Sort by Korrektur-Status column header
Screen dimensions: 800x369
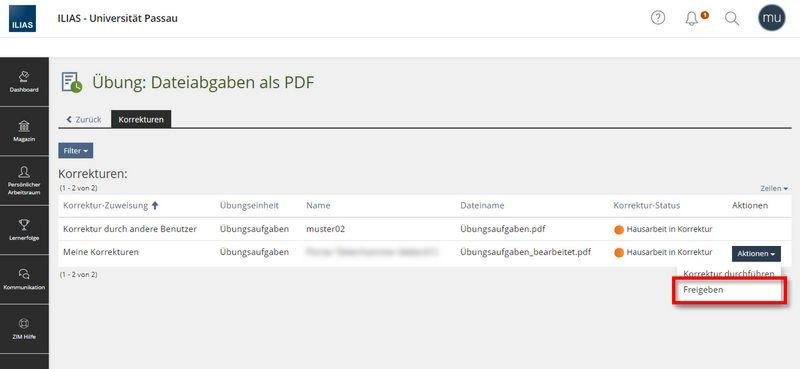(646, 205)
